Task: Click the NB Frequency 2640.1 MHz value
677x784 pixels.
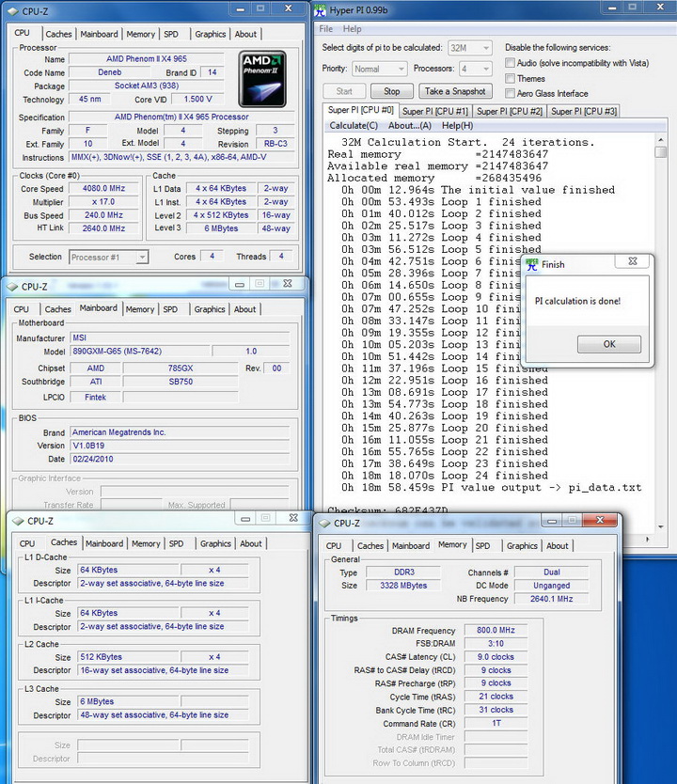Action: 552,599
